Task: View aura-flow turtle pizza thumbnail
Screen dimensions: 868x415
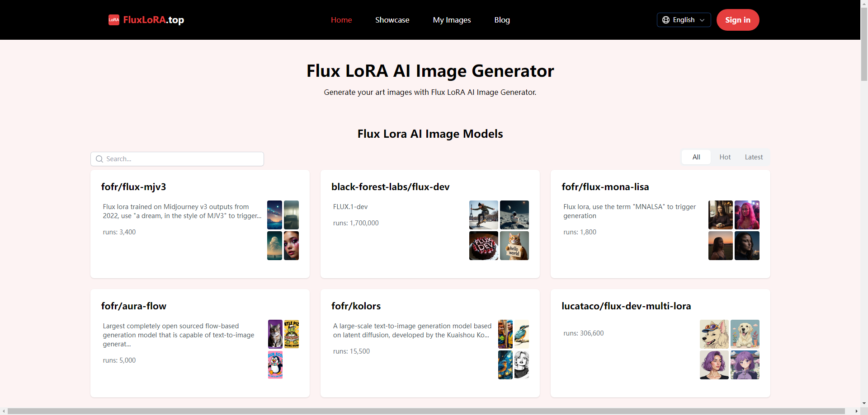Action: [x=292, y=334]
